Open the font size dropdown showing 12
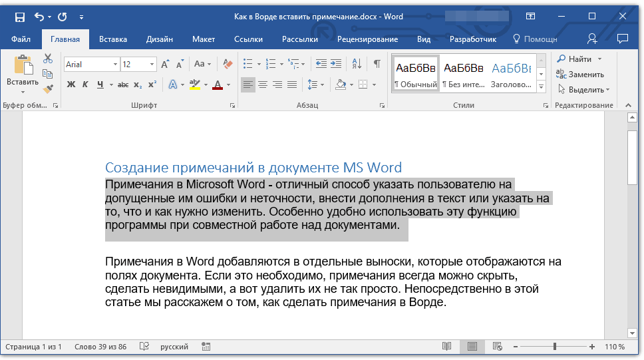Screen dimensions: 644x360 (152, 65)
